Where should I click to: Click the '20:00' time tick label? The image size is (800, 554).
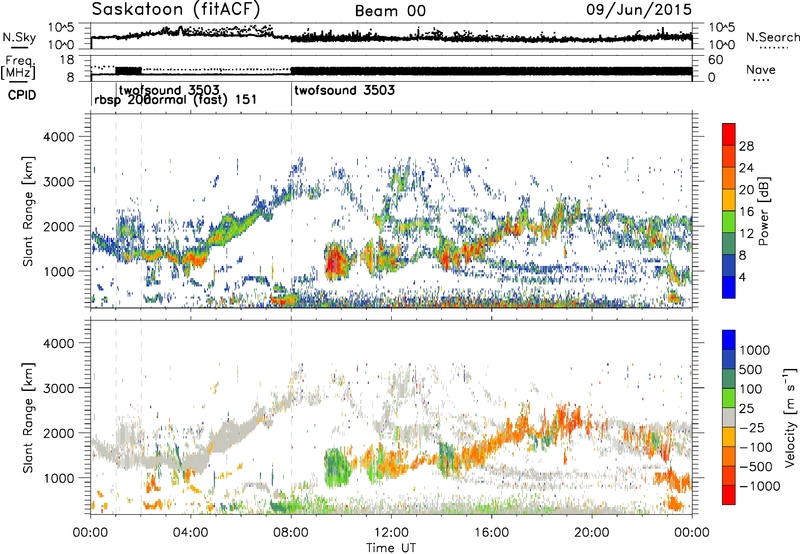pos(591,533)
